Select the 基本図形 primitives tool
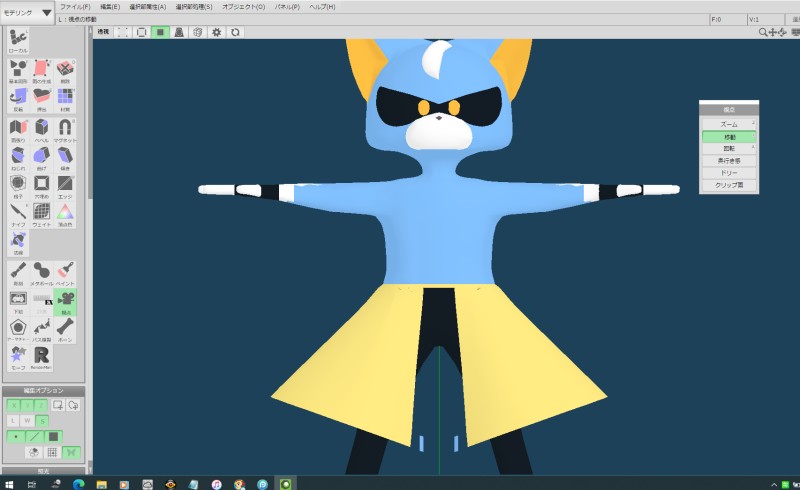The width and height of the screenshot is (800, 490). 18,71
